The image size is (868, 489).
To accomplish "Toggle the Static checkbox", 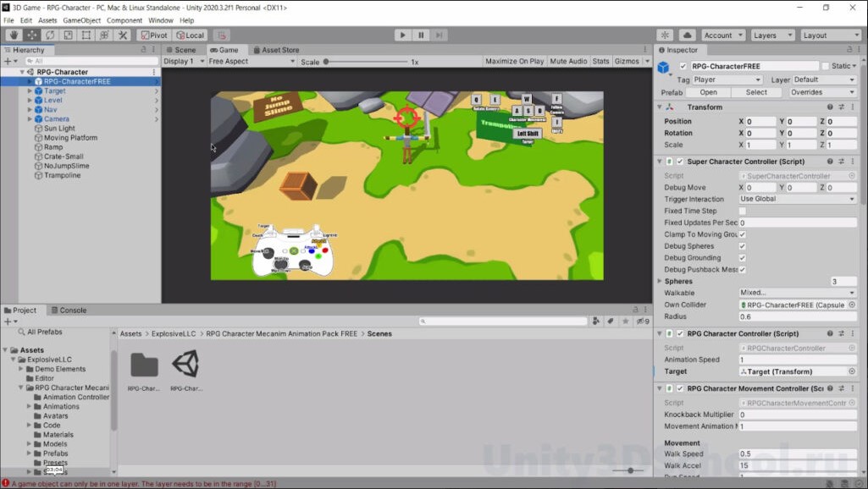I will click(x=826, y=66).
